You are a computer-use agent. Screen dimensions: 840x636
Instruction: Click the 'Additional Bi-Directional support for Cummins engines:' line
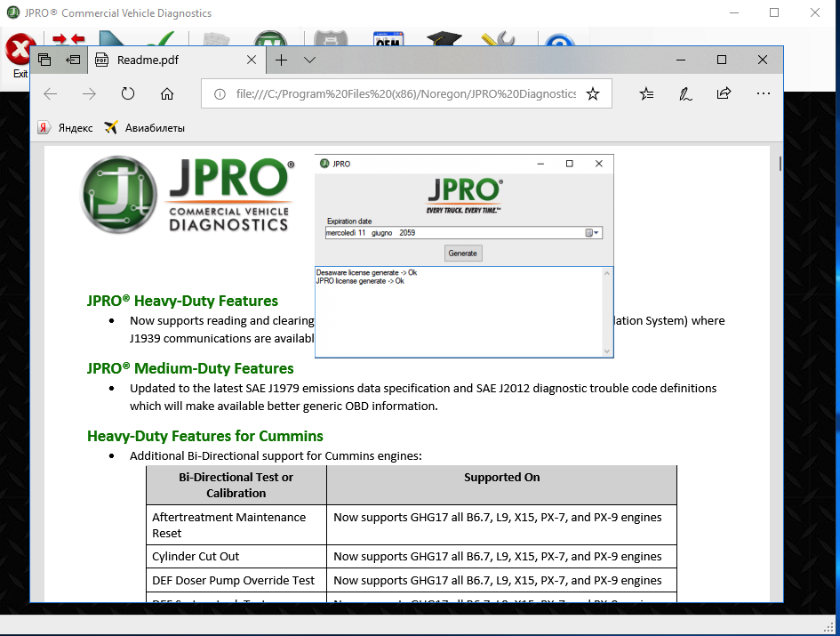click(276, 455)
